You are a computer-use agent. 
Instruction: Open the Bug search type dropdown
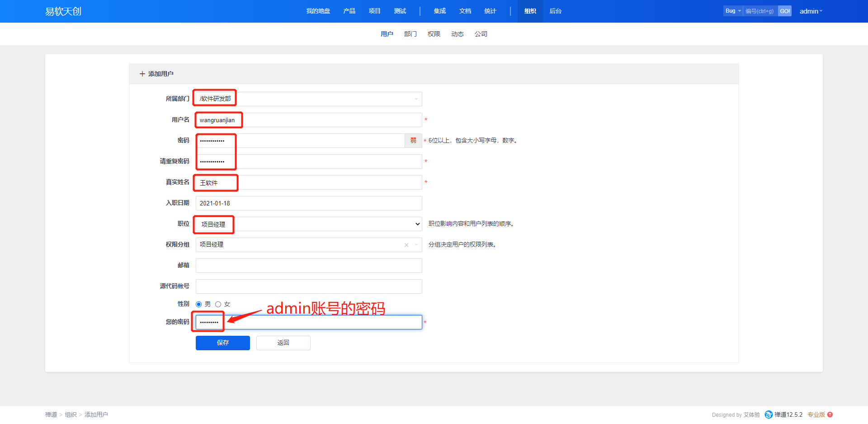(733, 11)
